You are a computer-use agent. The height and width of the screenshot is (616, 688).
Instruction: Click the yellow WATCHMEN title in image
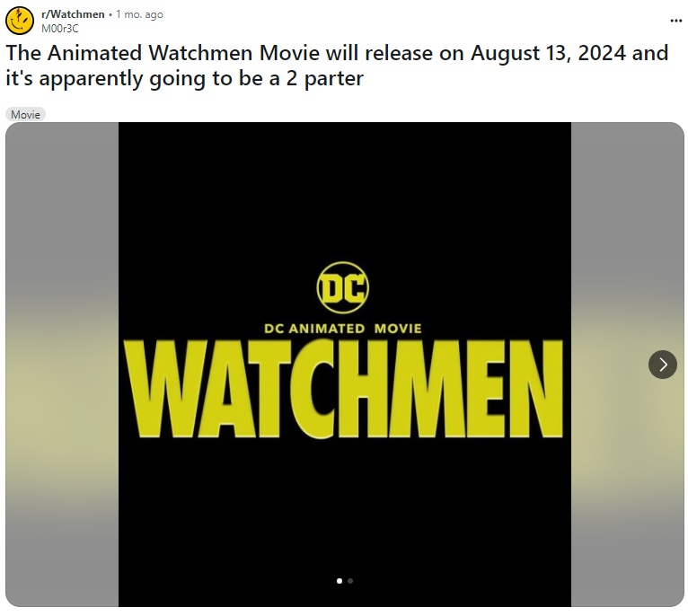(344, 389)
